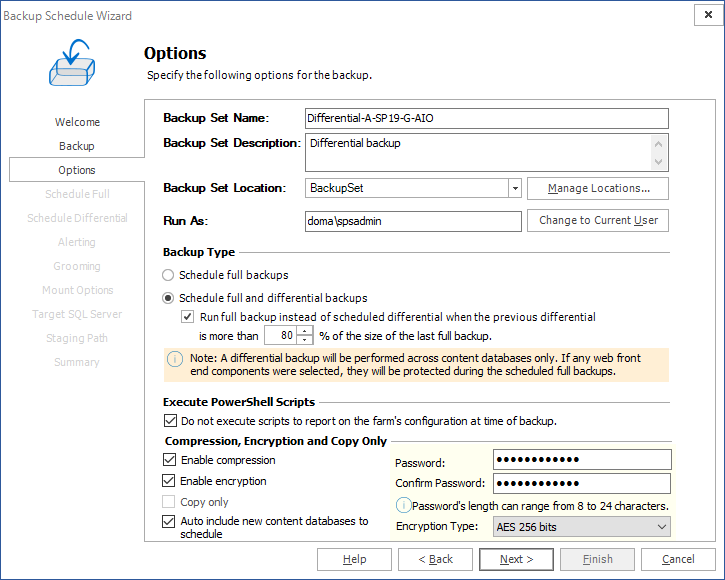This screenshot has height=580, width=725.
Task: Go to the Backup wizard step
Action: [77, 146]
